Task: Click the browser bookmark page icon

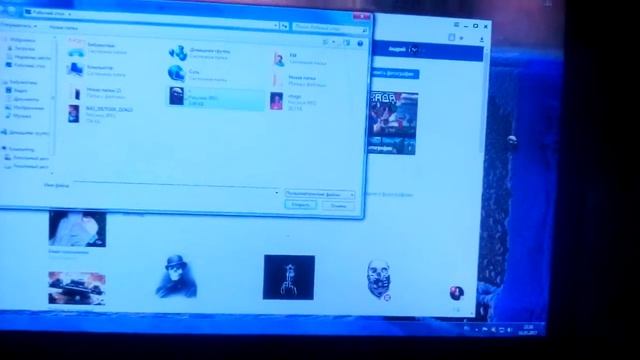Action: 451,38
